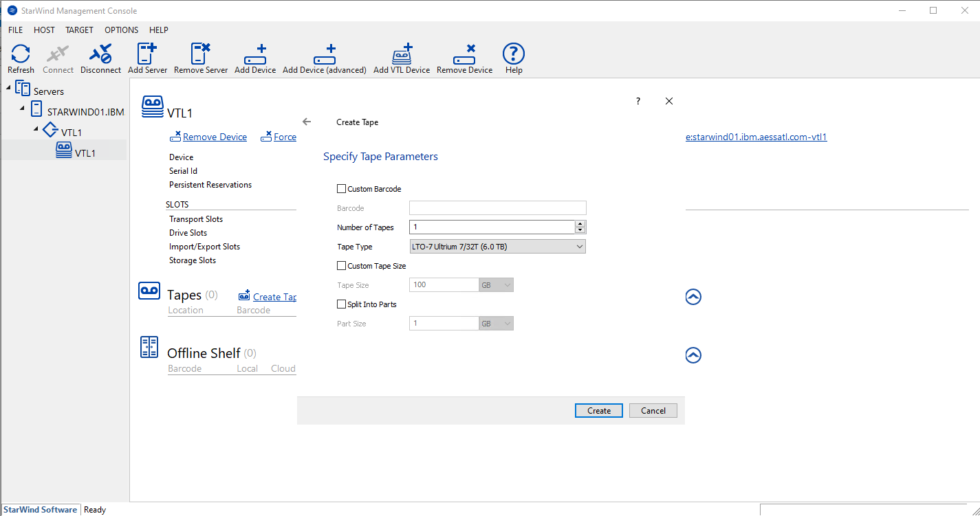This screenshot has height=516, width=980.
Task: Increase Number of Tapes with the up stepper
Action: (x=580, y=223)
